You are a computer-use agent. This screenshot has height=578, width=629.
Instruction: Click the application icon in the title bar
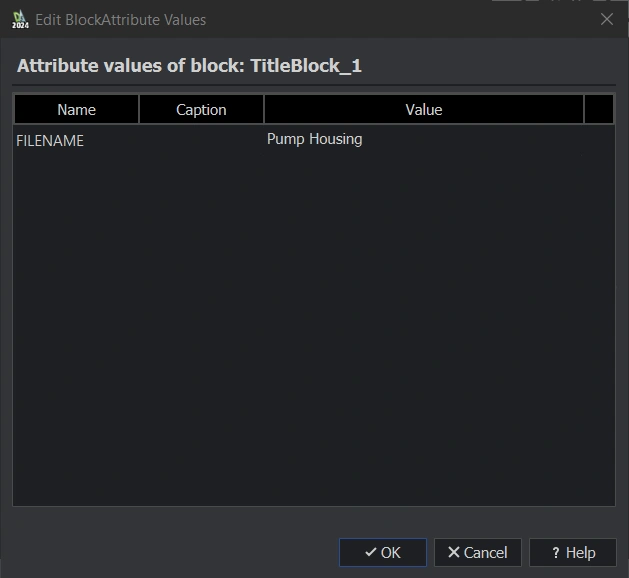pyautogui.click(x=19, y=19)
